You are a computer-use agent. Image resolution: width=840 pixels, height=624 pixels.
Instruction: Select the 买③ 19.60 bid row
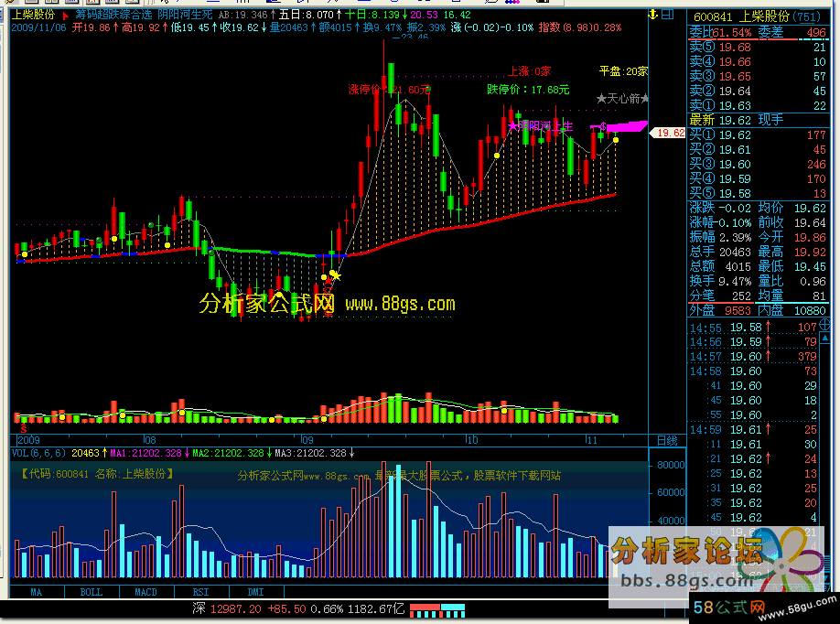tap(758, 164)
